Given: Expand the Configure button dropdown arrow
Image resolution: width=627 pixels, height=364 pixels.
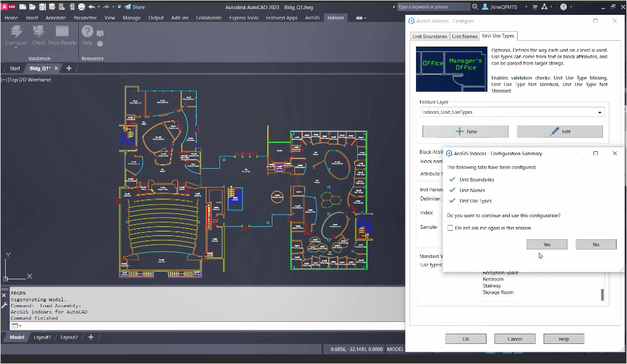Looking at the screenshot, I should 16,48.
